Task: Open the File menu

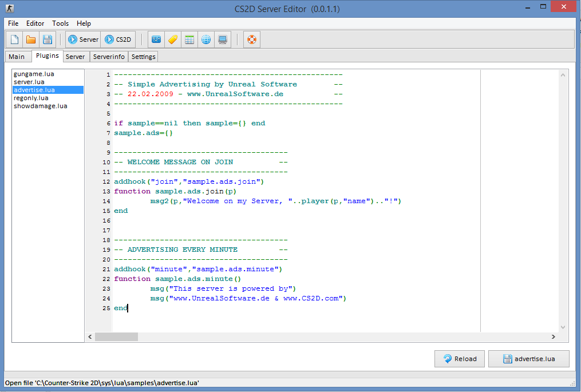Action: 13,23
